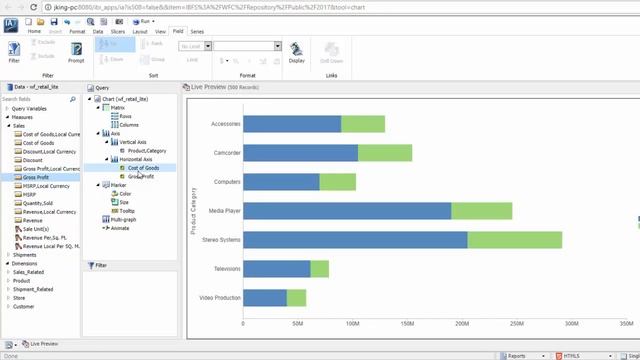640x360 pixels.
Task: Collapse the Sales folder arrow
Action: click(x=9, y=126)
